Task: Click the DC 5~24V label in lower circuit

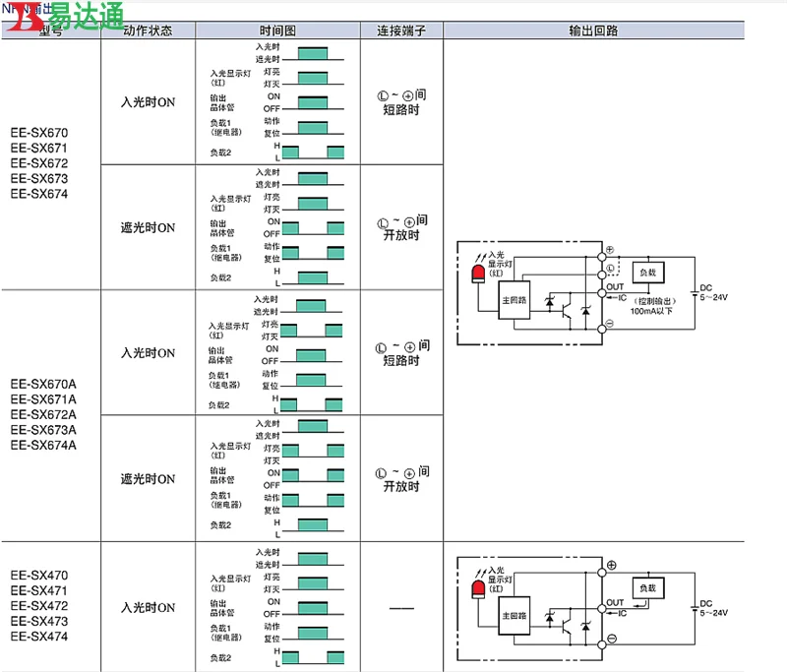Action: click(713, 608)
